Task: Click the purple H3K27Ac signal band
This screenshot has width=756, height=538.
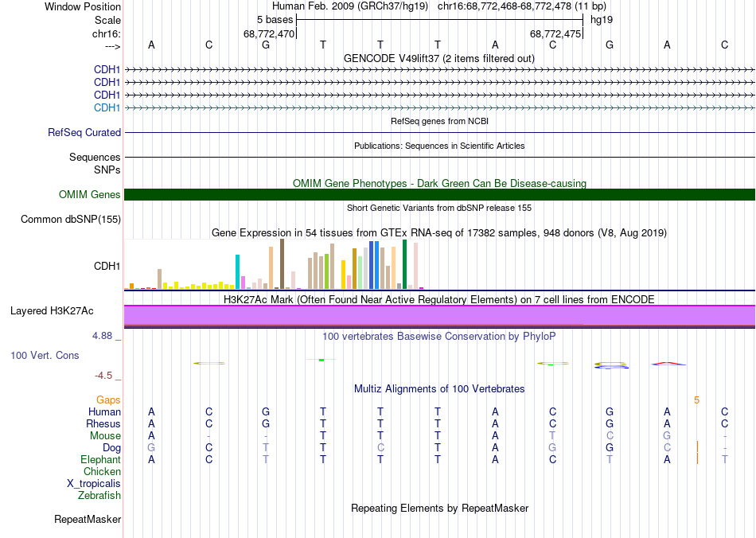Action: [x=439, y=315]
